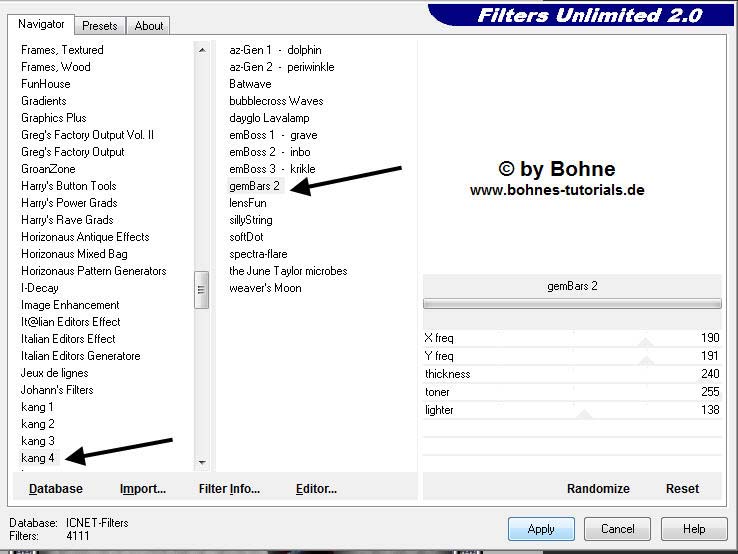Reset the gemBars 2 parameters

(x=682, y=489)
